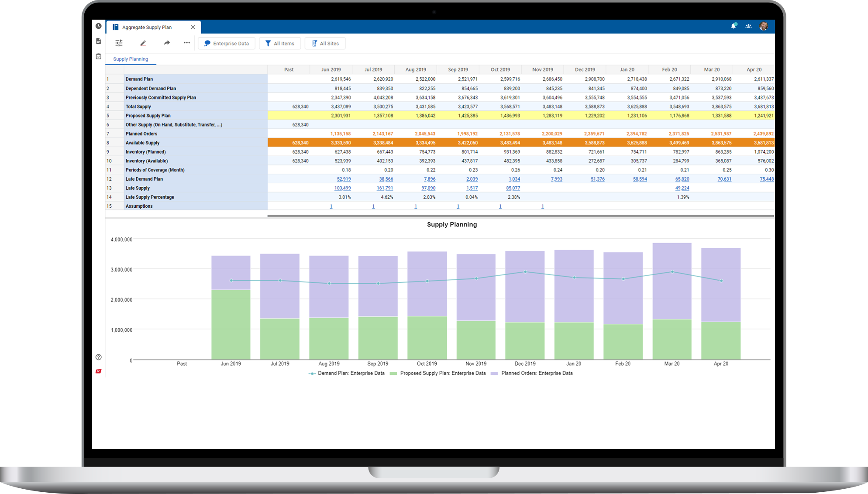Follow the 52,919 Late Demand Plan link
868x494 pixels.
click(343, 179)
